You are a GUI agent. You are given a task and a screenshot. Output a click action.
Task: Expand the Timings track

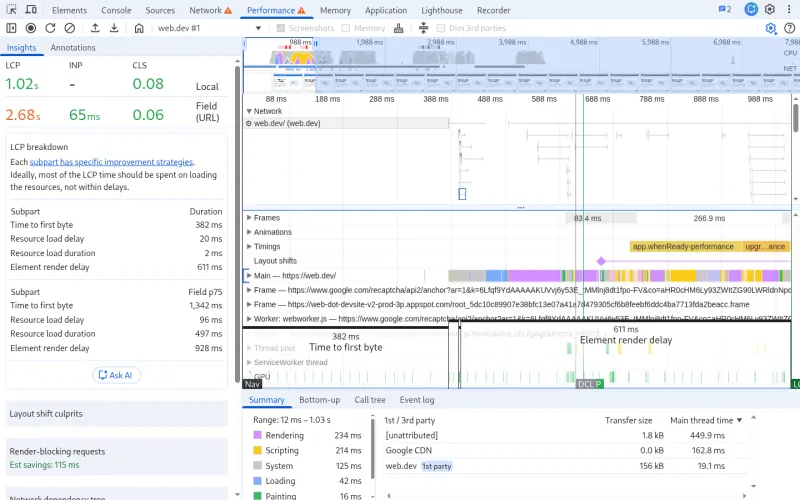249,246
